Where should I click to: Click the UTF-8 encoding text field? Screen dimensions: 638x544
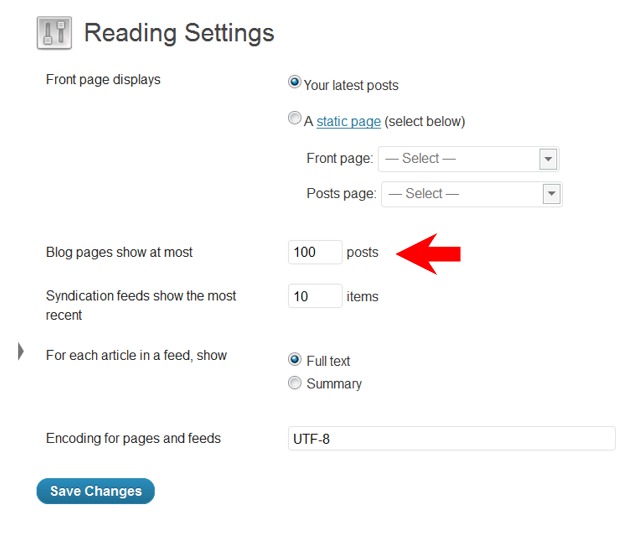coord(451,439)
